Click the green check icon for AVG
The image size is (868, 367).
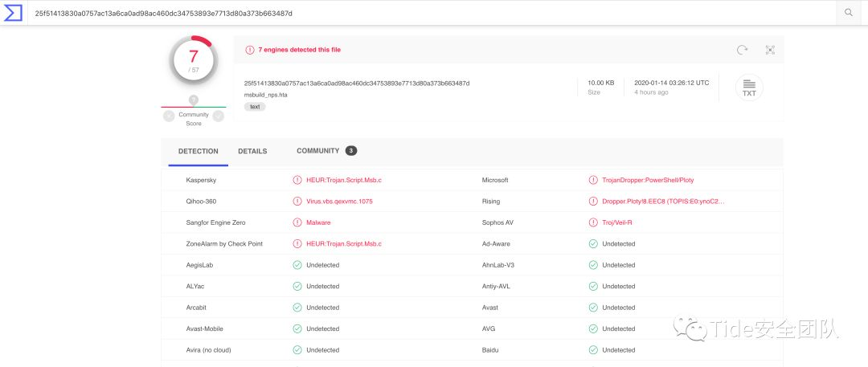coord(593,328)
